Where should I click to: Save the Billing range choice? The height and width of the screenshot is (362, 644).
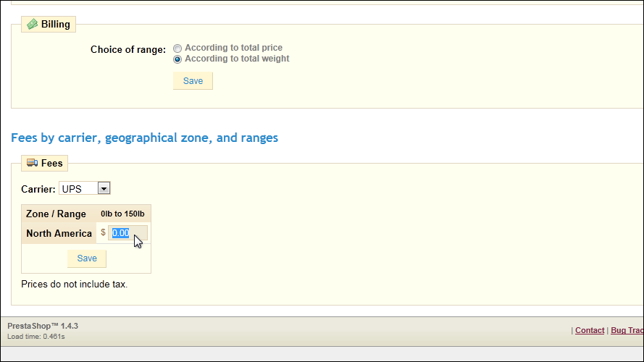[x=193, y=81]
